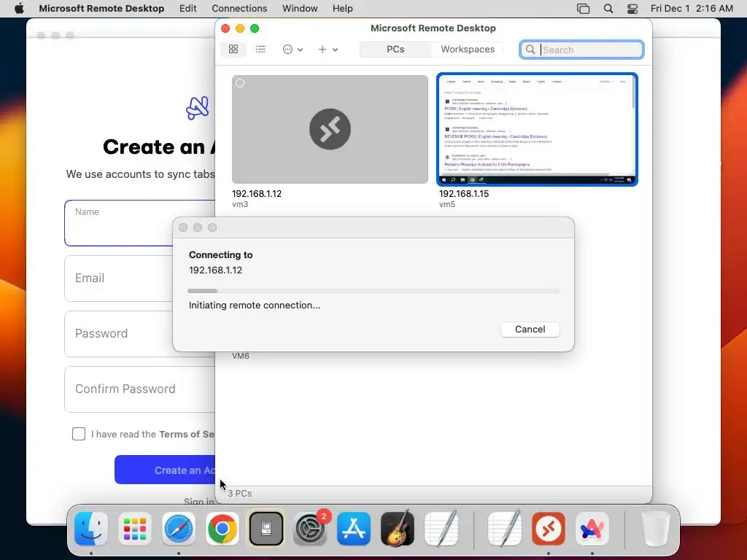The image size is (747, 560).
Task: Open the Window menu
Action: pyautogui.click(x=300, y=8)
